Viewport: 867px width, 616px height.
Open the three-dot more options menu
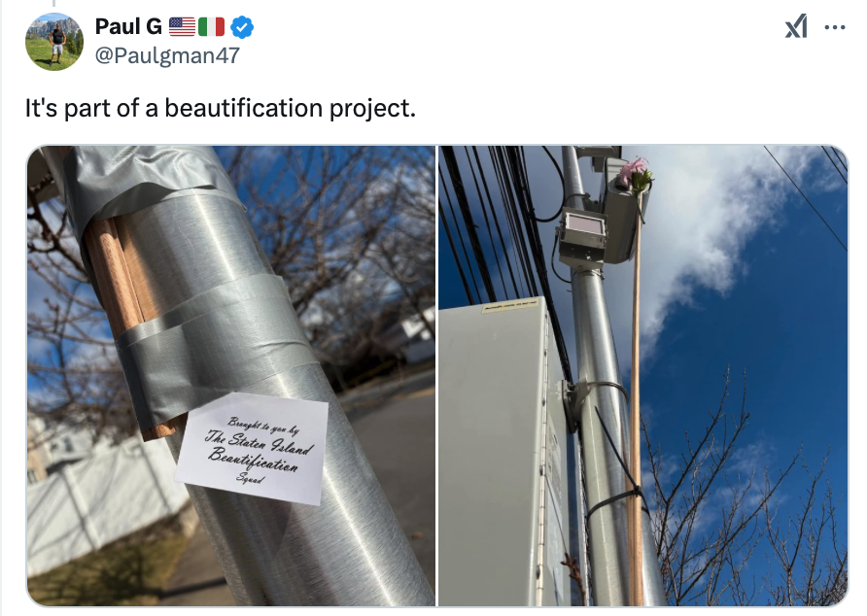[834, 27]
